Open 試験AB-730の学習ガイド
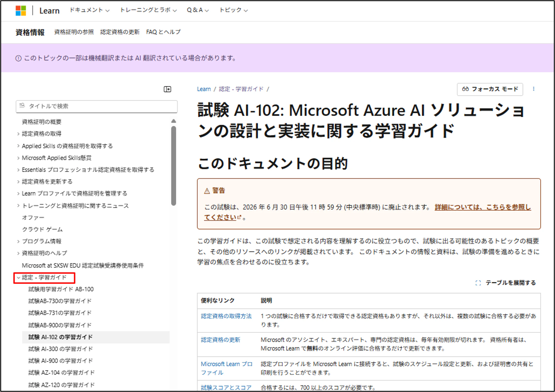This screenshot has height=392, width=555. coord(60,301)
